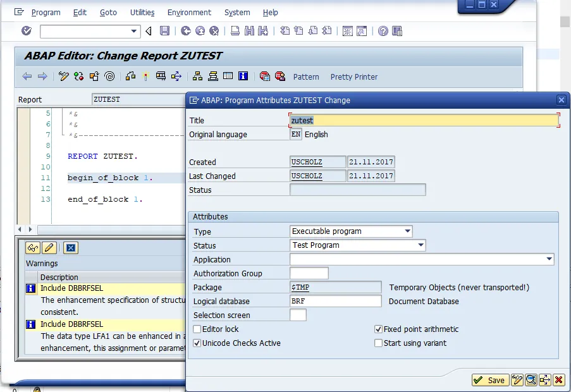Open the Type dropdown Executable program
571x392 pixels.
click(408, 231)
